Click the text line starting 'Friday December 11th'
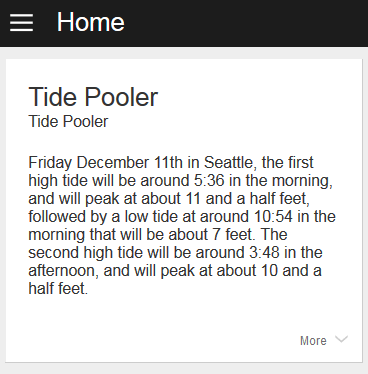Screen dimensions: 368x374 tap(171, 163)
